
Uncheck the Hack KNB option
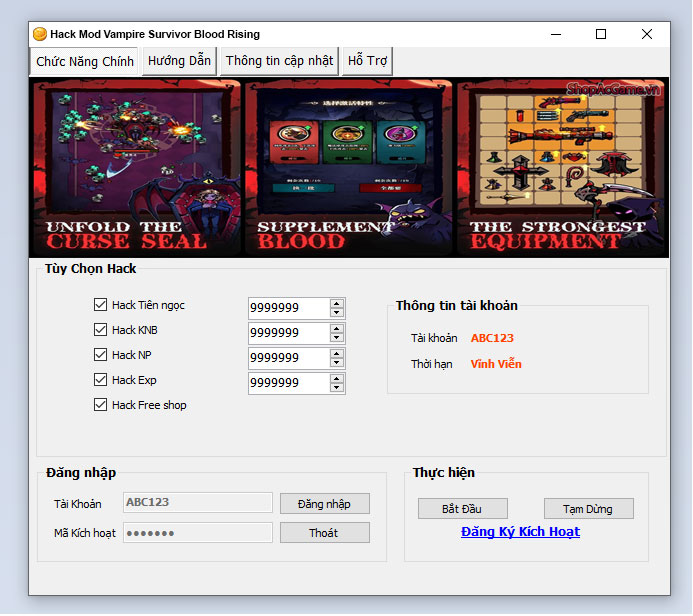pos(100,330)
